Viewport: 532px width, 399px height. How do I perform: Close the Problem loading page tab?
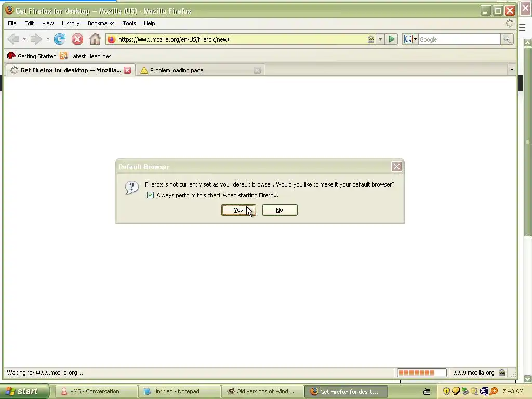click(x=257, y=70)
